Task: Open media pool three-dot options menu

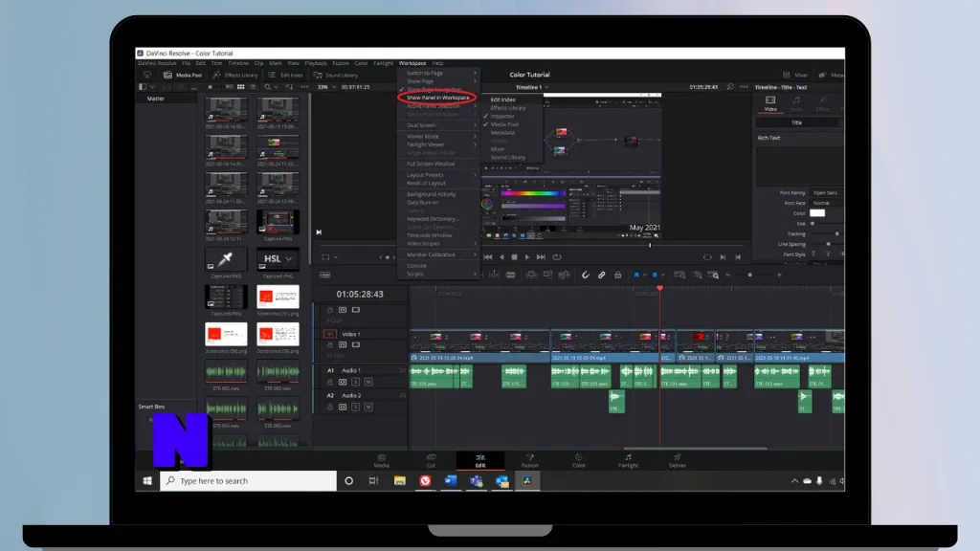Action: (x=304, y=87)
